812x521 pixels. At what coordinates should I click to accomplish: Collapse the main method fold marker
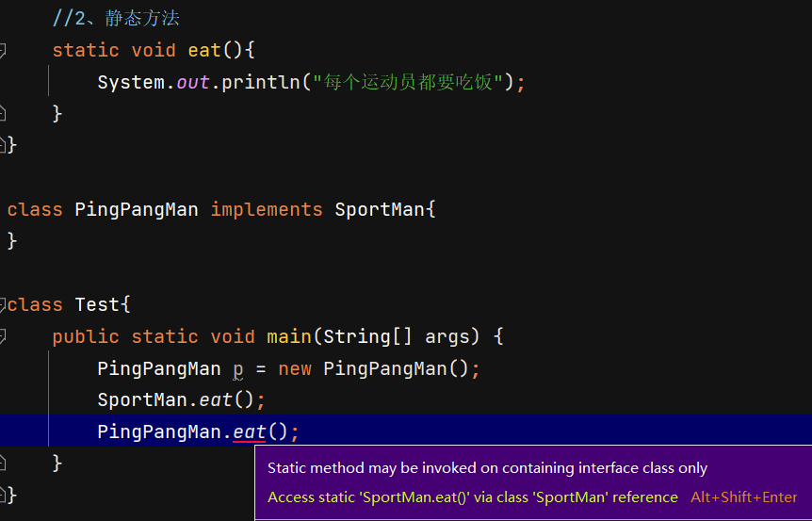(x=3, y=336)
